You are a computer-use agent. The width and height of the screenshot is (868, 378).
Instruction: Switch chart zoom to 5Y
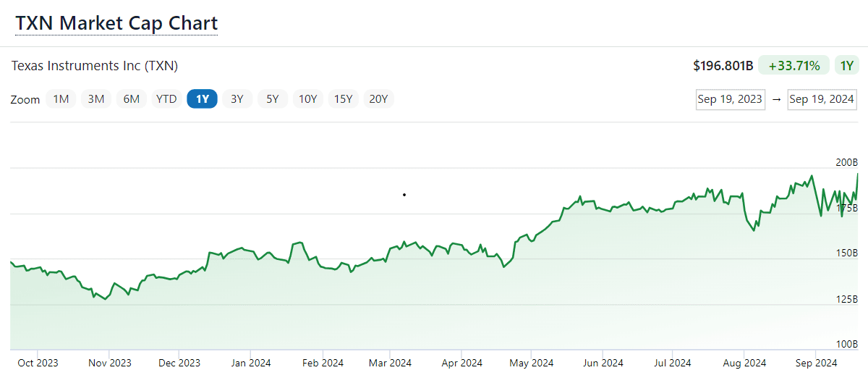[x=273, y=99]
